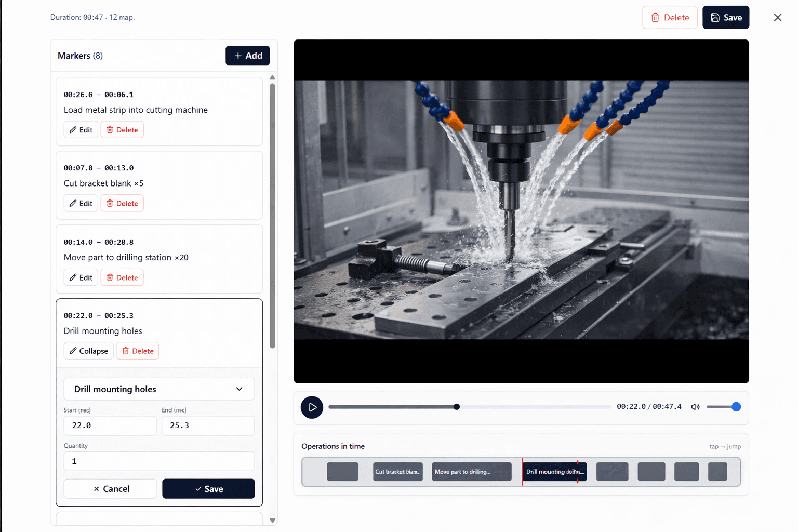Image resolution: width=798 pixels, height=532 pixels.
Task: Mute the video audio
Action: [695, 407]
